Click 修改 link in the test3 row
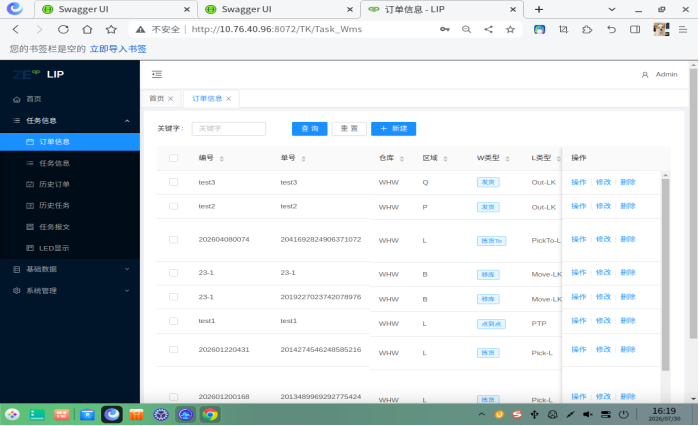The image size is (699, 426). tap(603, 182)
